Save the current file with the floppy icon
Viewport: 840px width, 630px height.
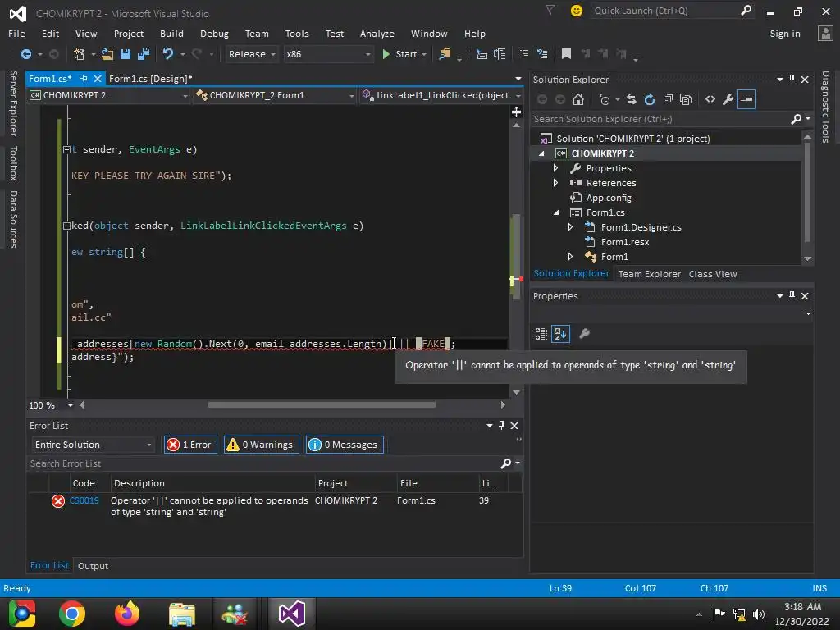pos(126,54)
